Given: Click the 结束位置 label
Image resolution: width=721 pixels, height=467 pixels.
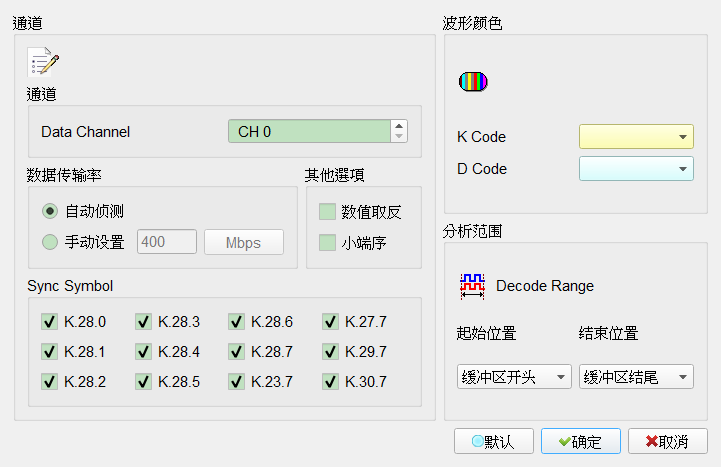Looking at the screenshot, I should click(608, 333).
